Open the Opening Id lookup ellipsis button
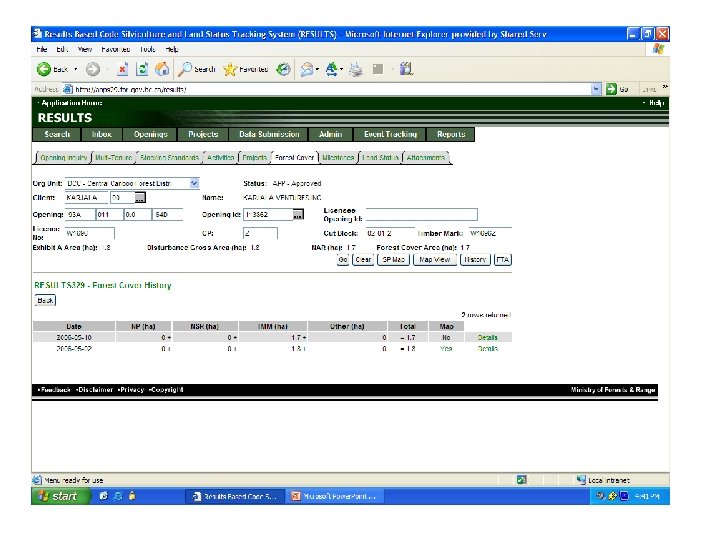This screenshot has width=720, height=540. click(x=298, y=214)
